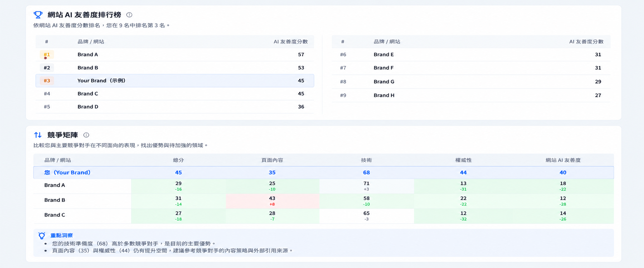The width and height of the screenshot is (644, 268).
Task: Click the lightbulb icon beside 重點洞察
Action: coord(42,236)
